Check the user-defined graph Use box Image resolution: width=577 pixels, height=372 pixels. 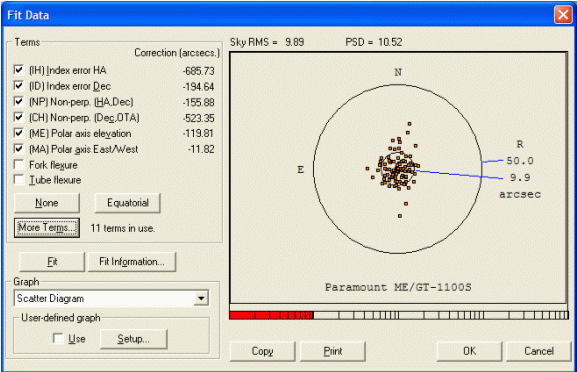click(58, 338)
